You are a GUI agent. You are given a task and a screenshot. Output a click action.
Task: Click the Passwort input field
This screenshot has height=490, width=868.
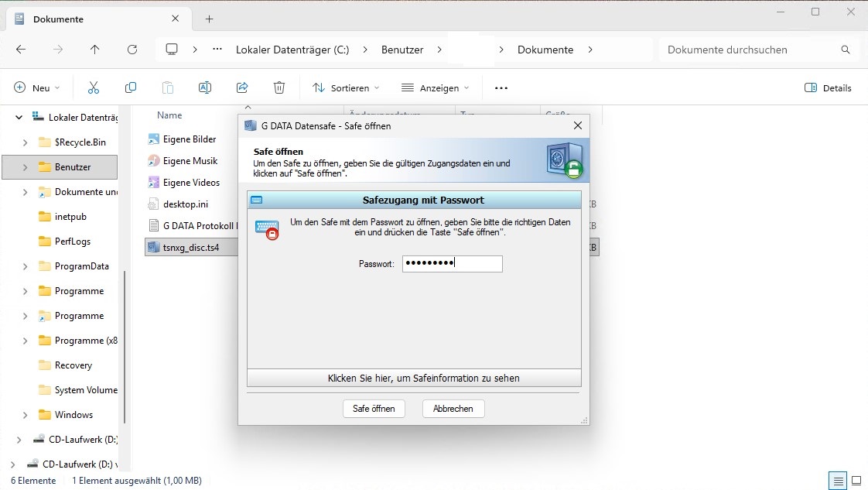(x=453, y=263)
